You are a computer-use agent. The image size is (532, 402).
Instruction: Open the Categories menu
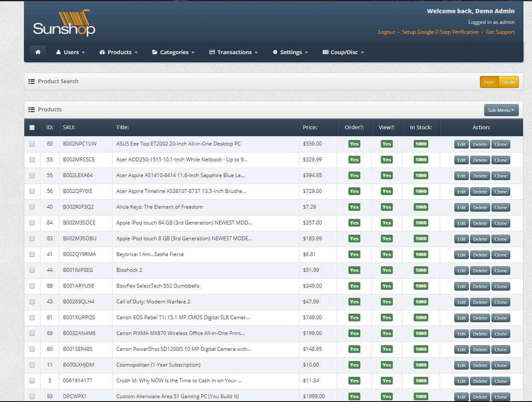click(x=173, y=52)
